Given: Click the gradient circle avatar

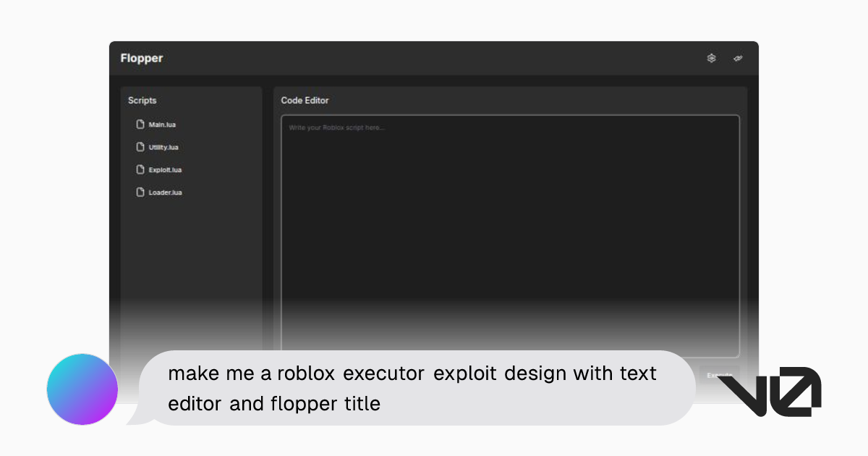Looking at the screenshot, I should [x=82, y=389].
